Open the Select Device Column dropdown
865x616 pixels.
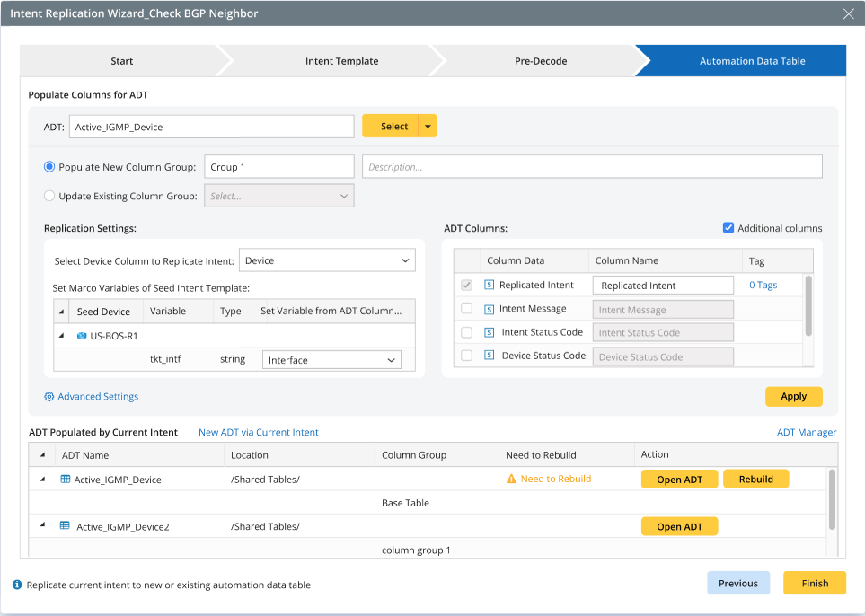(327, 260)
